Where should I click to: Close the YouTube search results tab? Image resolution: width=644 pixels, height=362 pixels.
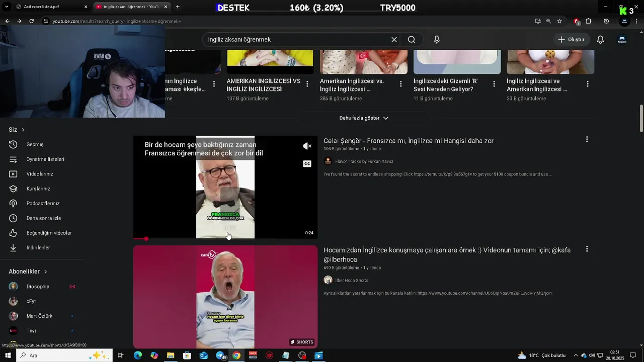click(x=166, y=7)
